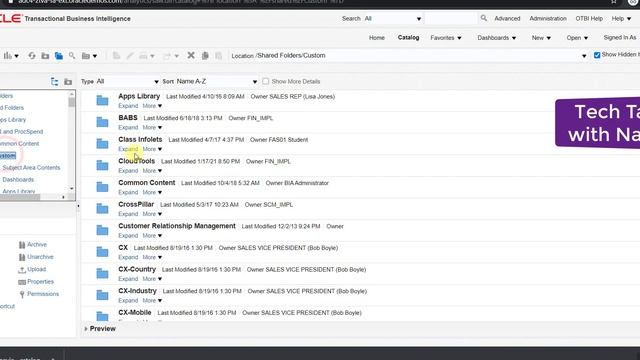Open the Location path dropdown arrow
This screenshot has width=640, height=360.
[584, 56]
